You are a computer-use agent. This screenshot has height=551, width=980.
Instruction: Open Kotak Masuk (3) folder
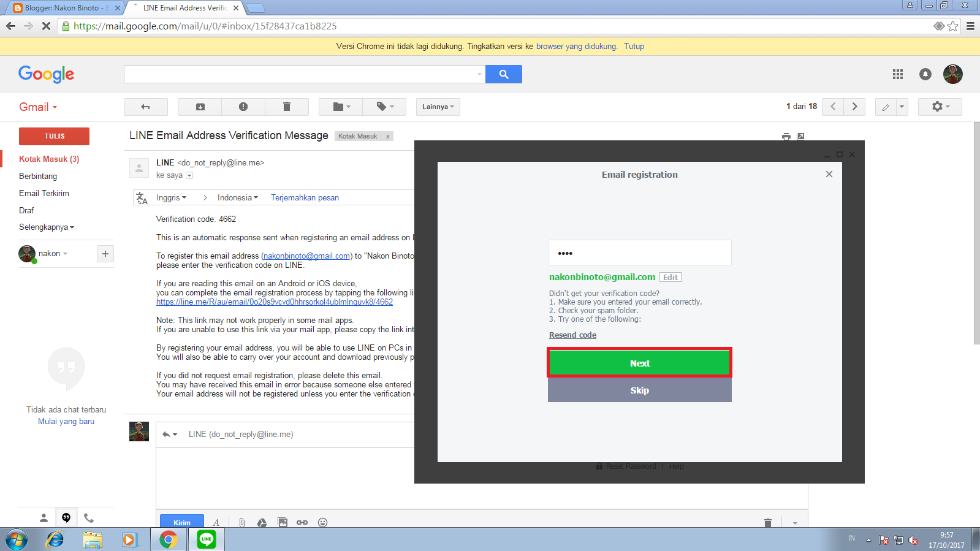pos(49,159)
